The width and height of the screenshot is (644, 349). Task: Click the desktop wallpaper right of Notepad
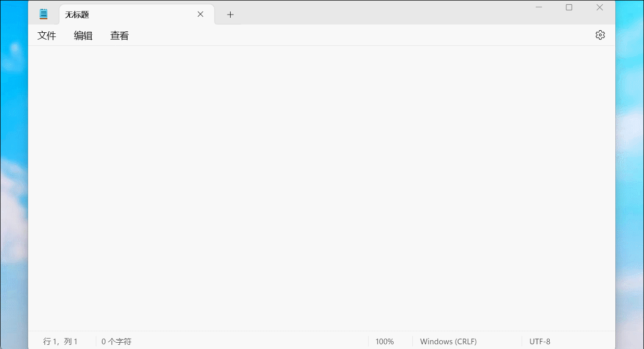click(x=630, y=174)
